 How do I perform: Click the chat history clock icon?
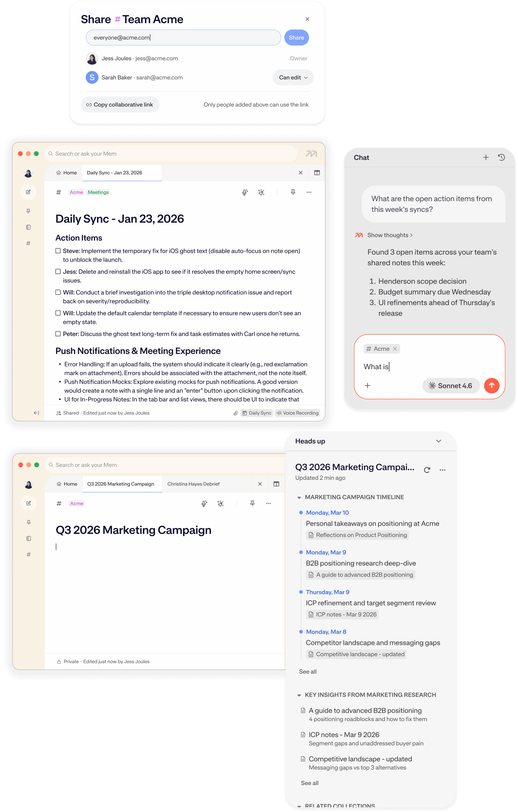(501, 157)
